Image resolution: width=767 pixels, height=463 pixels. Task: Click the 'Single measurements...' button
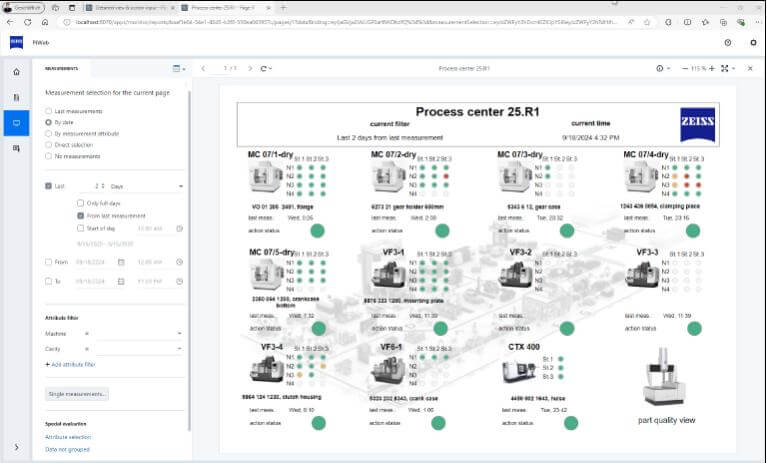click(77, 394)
